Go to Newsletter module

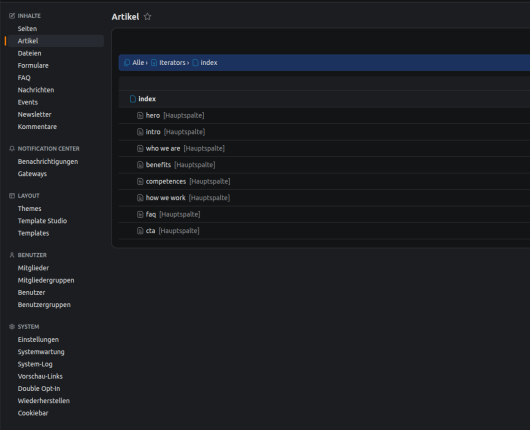click(34, 114)
